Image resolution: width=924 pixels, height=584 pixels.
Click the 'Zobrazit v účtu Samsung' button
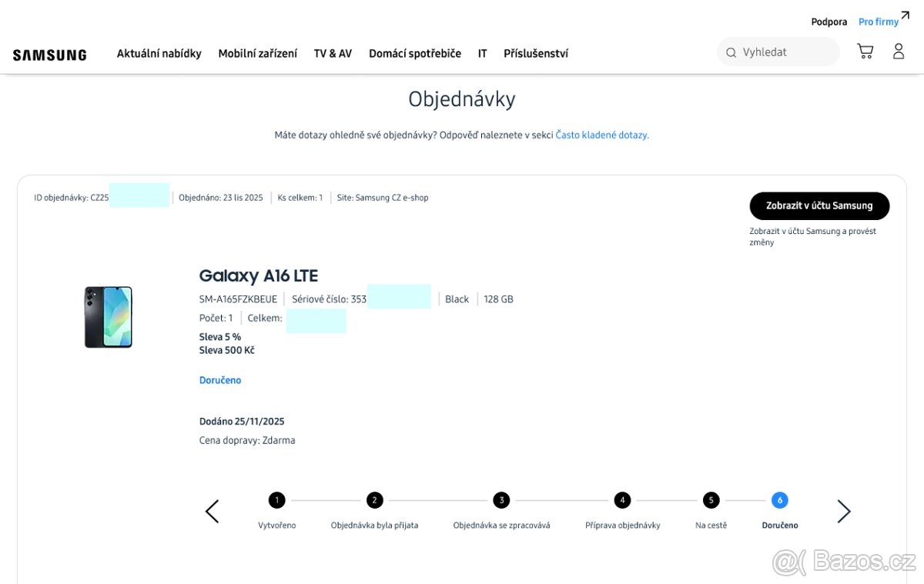[x=819, y=206]
